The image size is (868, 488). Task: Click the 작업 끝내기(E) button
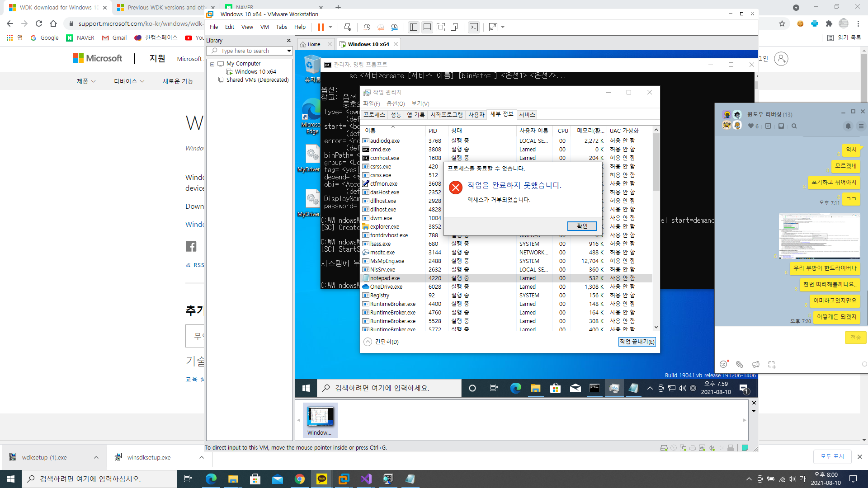click(x=637, y=342)
